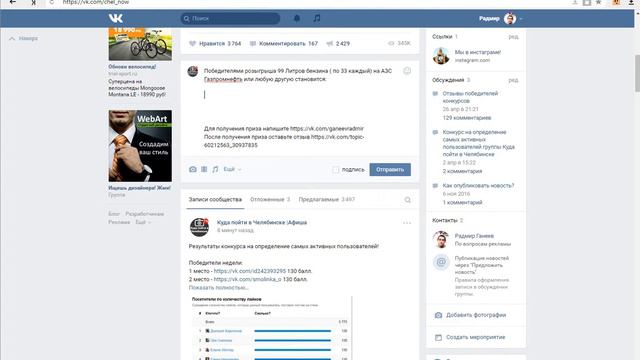Toggle the подпись checkbox
This screenshot has height=360, width=640.
336,169
